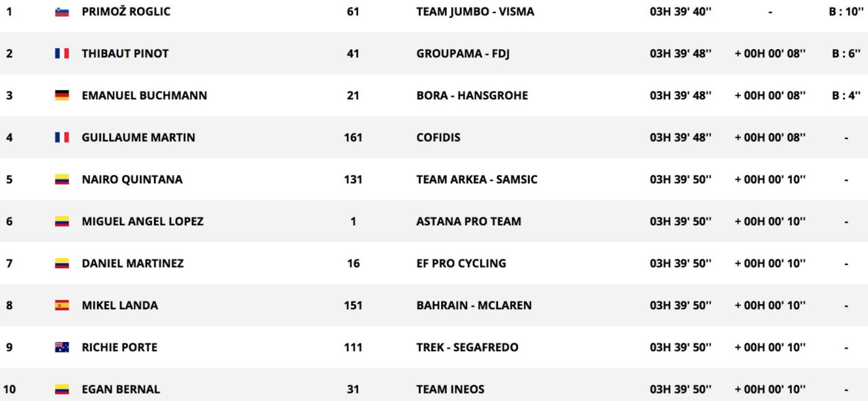Select Bora - Hansgrohe team name
Image resolution: width=868 pixels, height=401 pixels.
click(x=472, y=96)
